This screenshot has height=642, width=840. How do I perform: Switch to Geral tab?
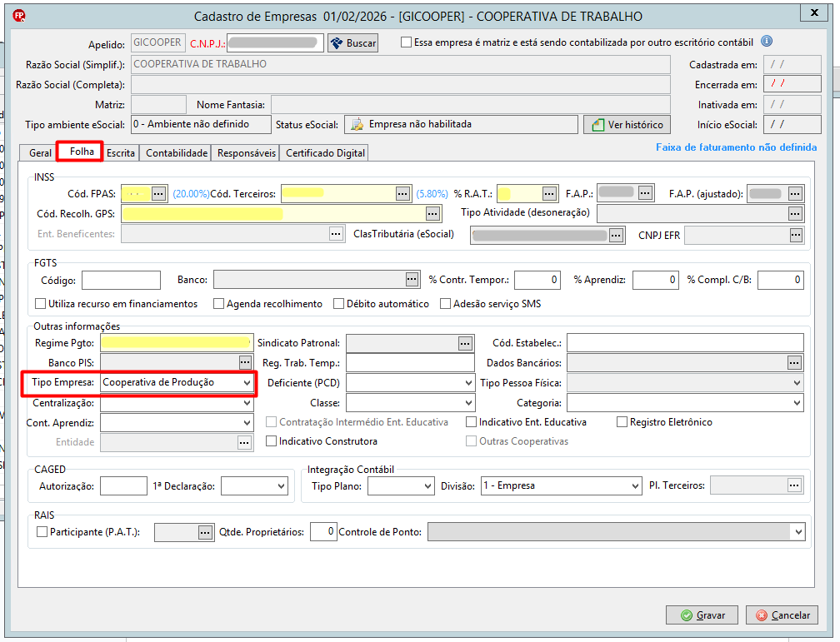(x=40, y=153)
